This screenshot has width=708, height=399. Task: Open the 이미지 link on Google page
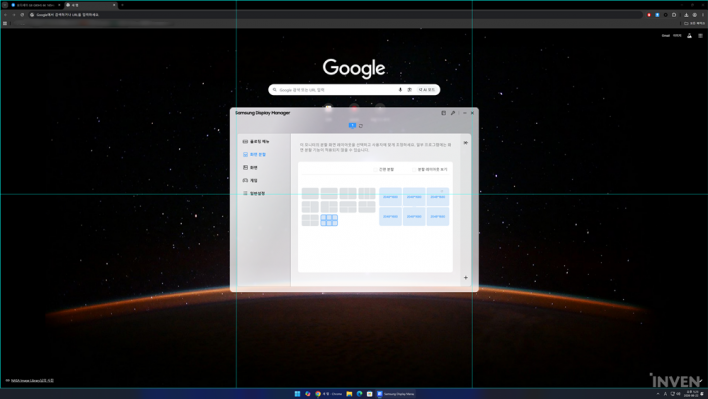[677, 36]
